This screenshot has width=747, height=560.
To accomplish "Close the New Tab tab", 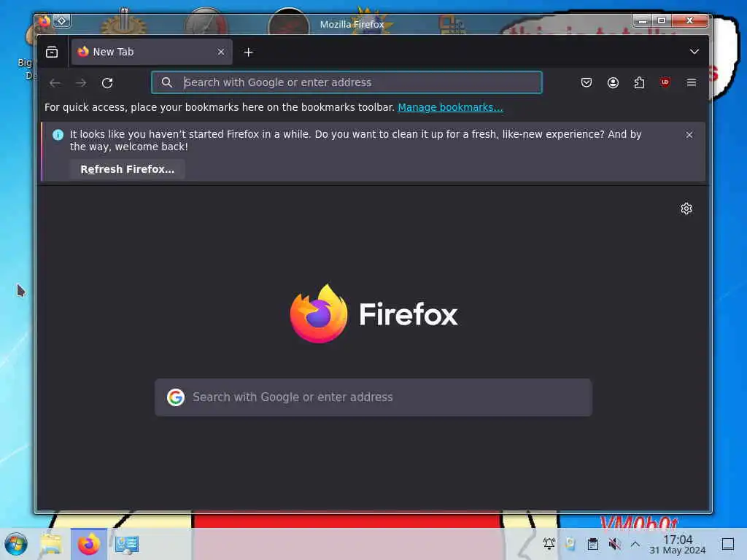I will pyautogui.click(x=220, y=52).
